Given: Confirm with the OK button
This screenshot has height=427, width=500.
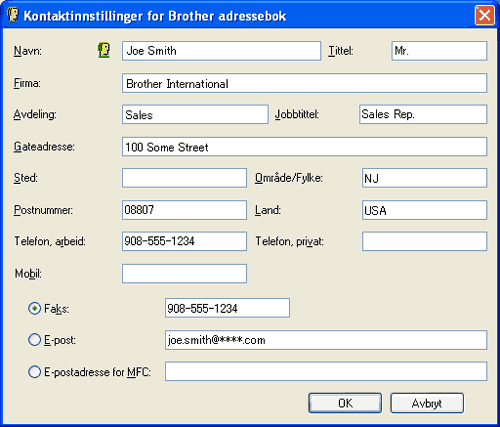Looking at the screenshot, I should click(345, 403).
